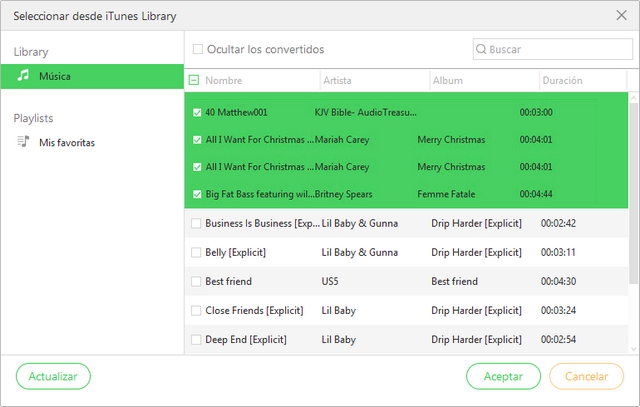The image size is (640, 407).
Task: Check the Best friend track checkbox
Action: pos(196,281)
